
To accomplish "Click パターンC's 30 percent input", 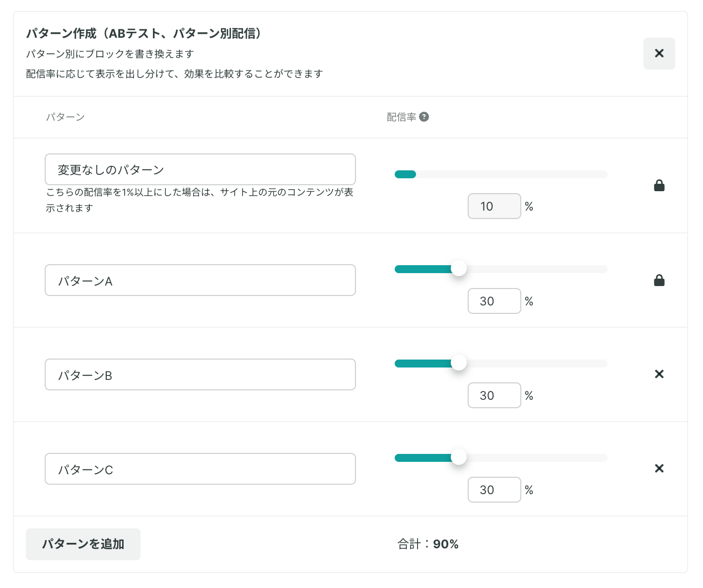I will (x=494, y=490).
